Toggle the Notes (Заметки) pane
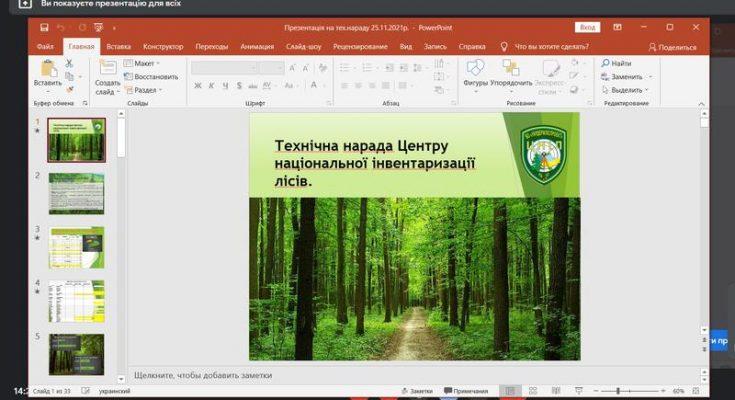The height and width of the screenshot is (400, 735). click(x=417, y=391)
